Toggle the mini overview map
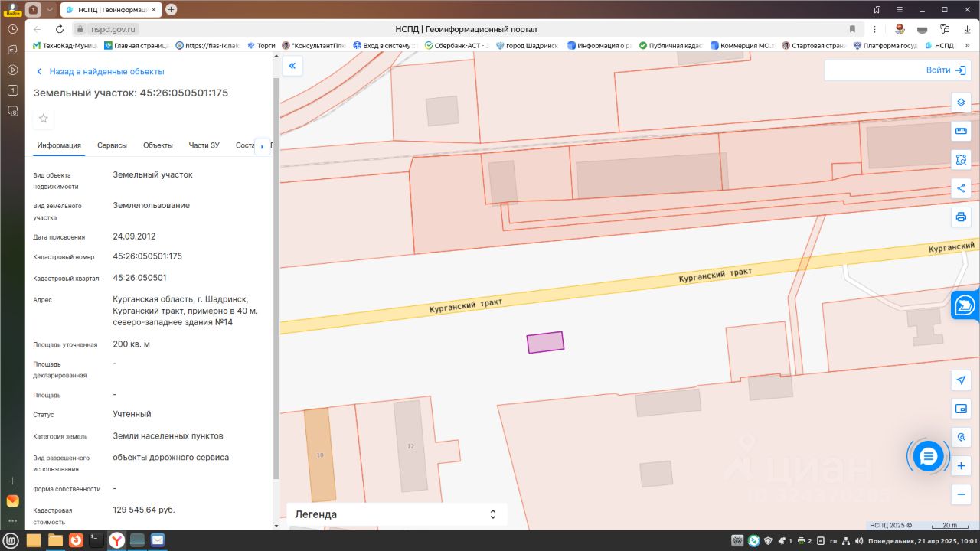Viewport: 980px width, 551px height. [x=961, y=409]
